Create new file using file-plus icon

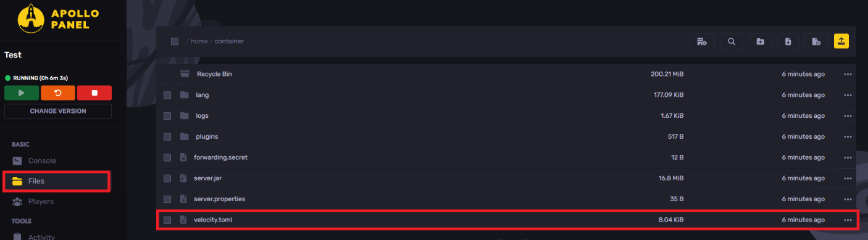pos(816,41)
